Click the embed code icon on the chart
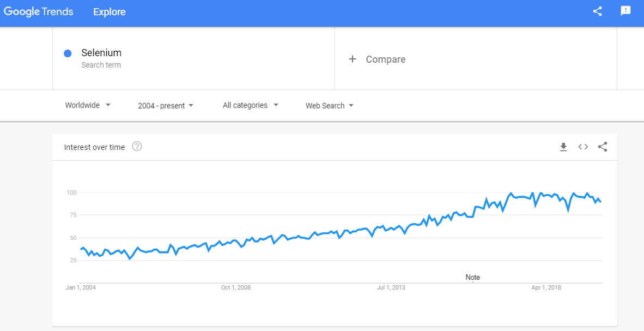The width and height of the screenshot is (644, 331). click(583, 146)
